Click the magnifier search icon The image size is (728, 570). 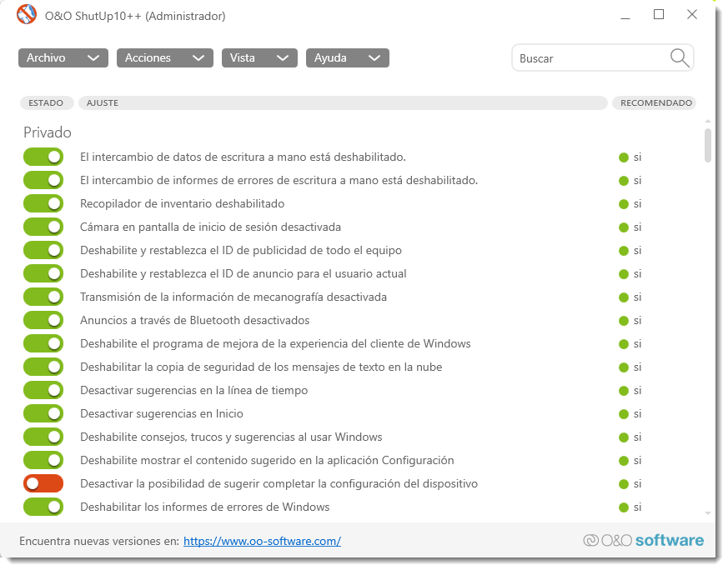click(x=680, y=58)
